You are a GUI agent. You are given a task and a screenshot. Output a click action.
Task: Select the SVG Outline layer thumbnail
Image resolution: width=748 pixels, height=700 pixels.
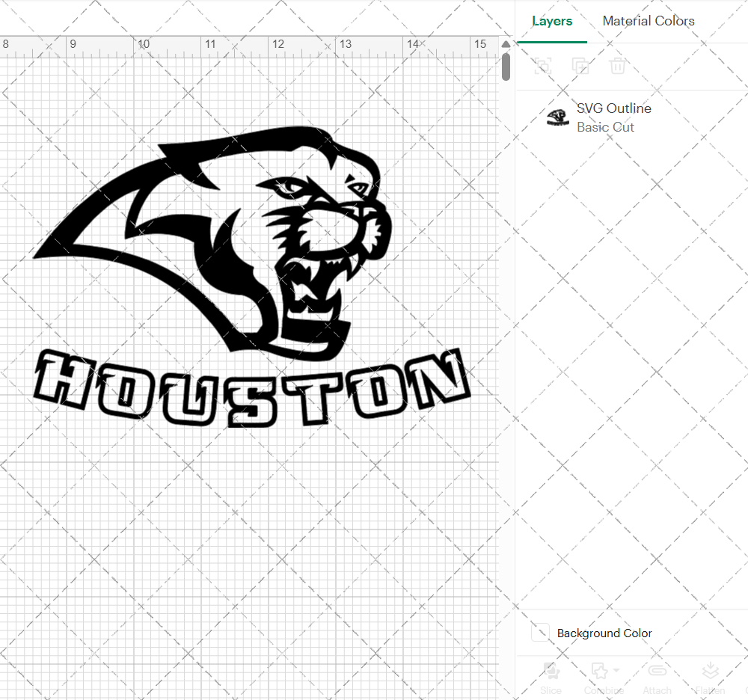tap(557, 117)
